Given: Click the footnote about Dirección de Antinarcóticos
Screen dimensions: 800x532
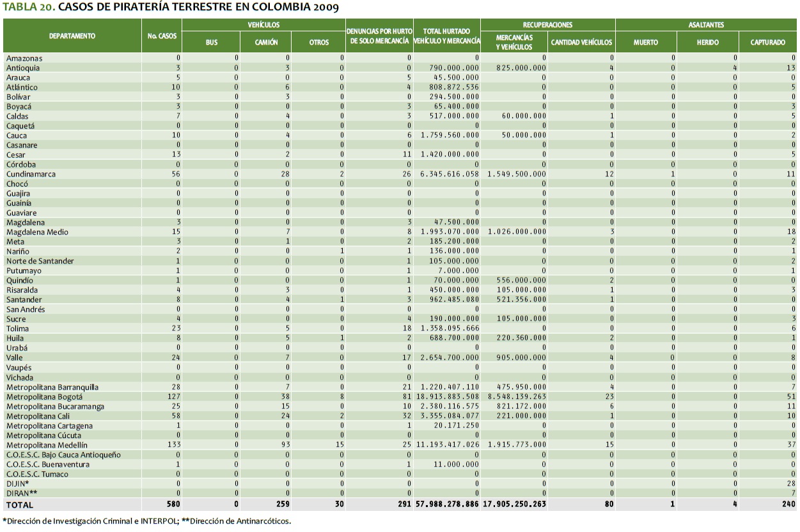Looking at the screenshot, I should pos(235,521).
